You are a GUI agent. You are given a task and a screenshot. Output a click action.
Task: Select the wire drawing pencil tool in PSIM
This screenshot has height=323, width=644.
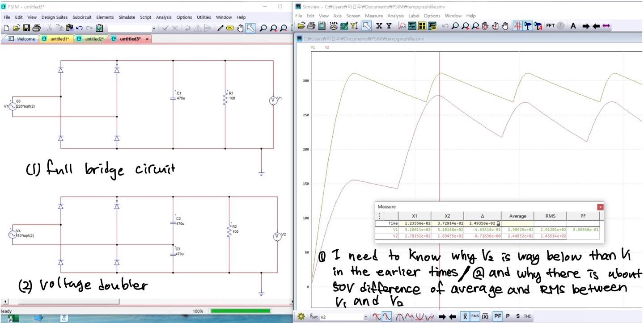(220, 28)
